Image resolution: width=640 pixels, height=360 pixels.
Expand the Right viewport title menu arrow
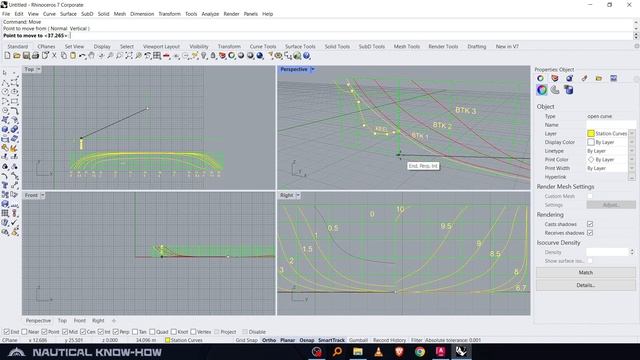click(298, 196)
